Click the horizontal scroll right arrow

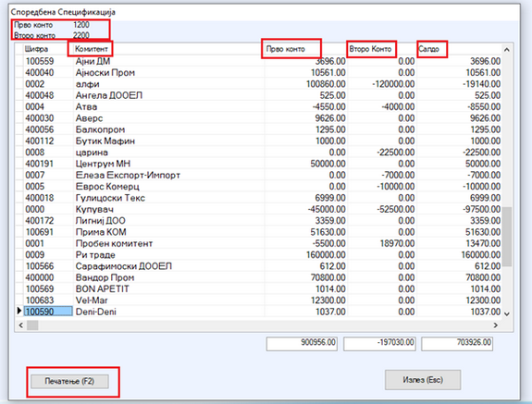click(496, 325)
